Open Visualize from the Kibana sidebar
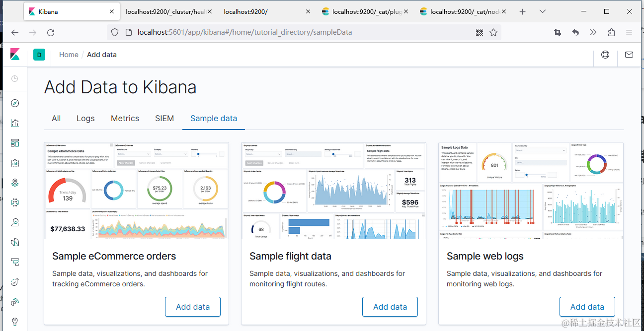644x331 pixels. click(x=15, y=123)
